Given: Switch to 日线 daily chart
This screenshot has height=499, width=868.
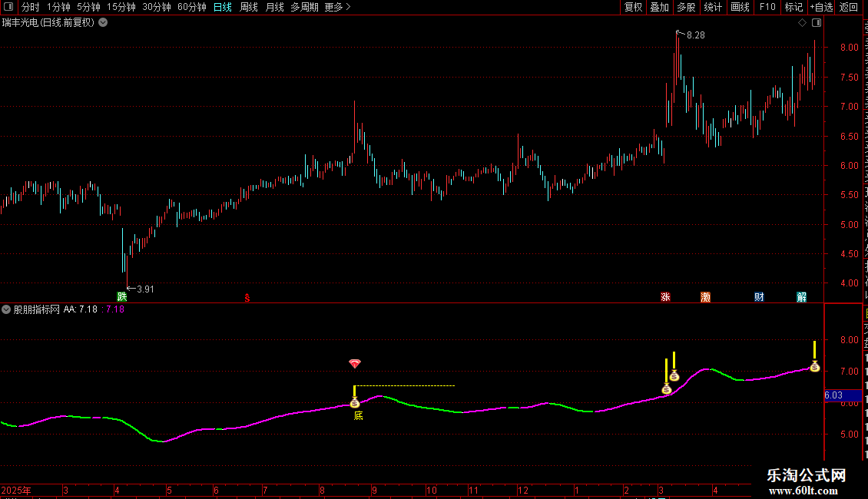Looking at the screenshot, I should (223, 7).
